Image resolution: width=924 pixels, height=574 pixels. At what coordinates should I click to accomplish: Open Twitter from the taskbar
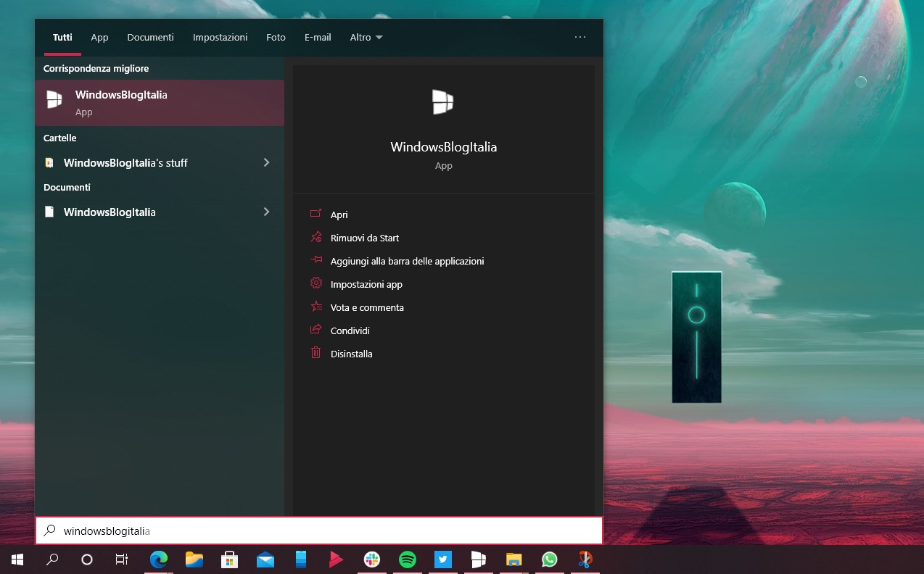[443, 559]
